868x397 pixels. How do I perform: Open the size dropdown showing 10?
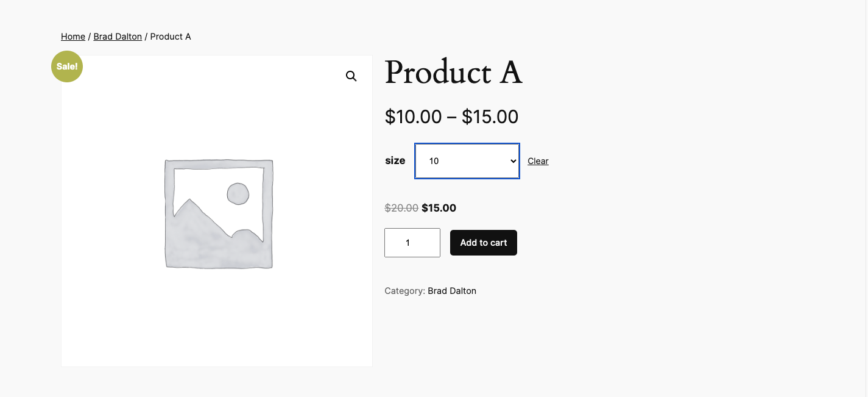pyautogui.click(x=463, y=161)
